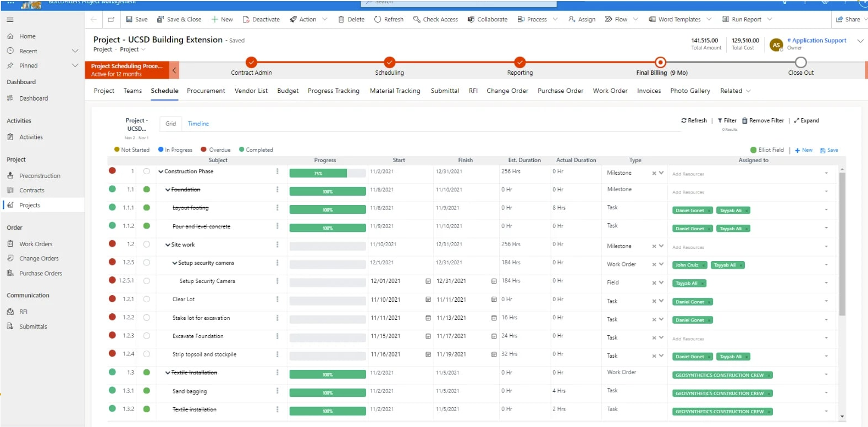868x427 pixels.
Task: Click the New record command
Action: pos(222,19)
